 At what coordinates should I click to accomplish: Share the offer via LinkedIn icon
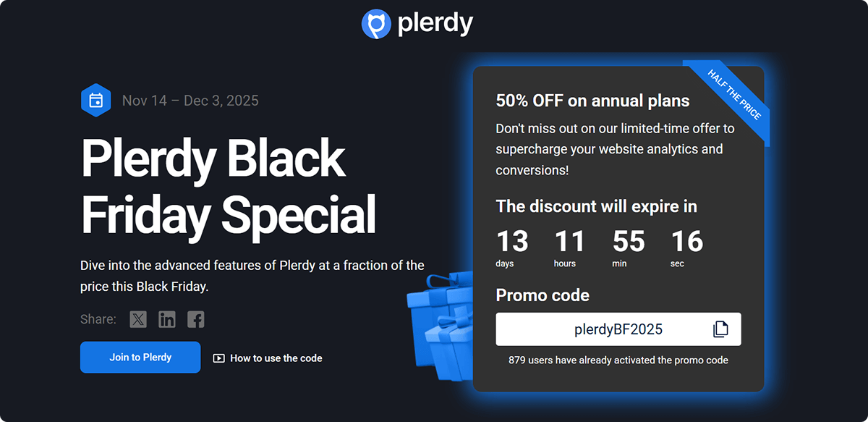[167, 318]
